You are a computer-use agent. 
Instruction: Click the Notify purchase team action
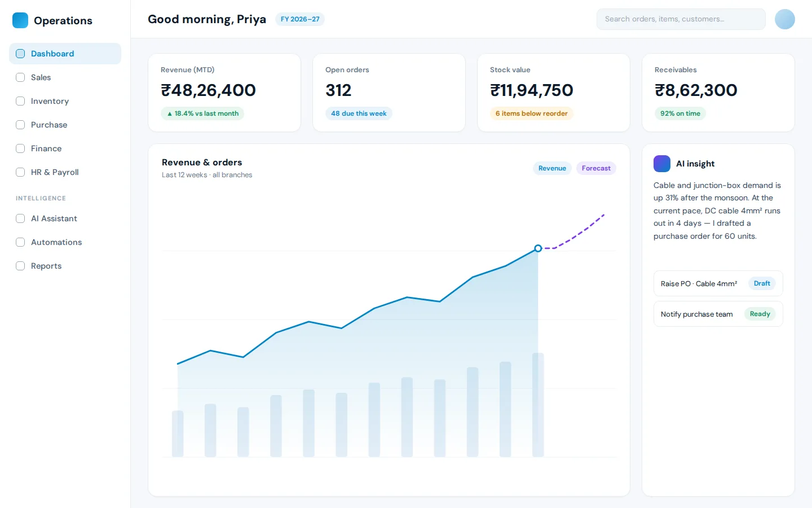tap(718, 314)
